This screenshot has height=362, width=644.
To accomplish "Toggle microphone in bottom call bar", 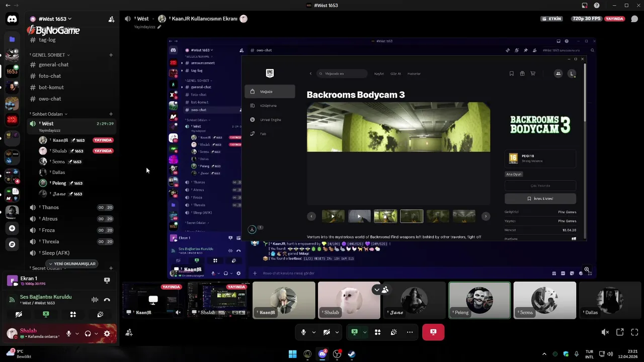I will coord(303,332).
